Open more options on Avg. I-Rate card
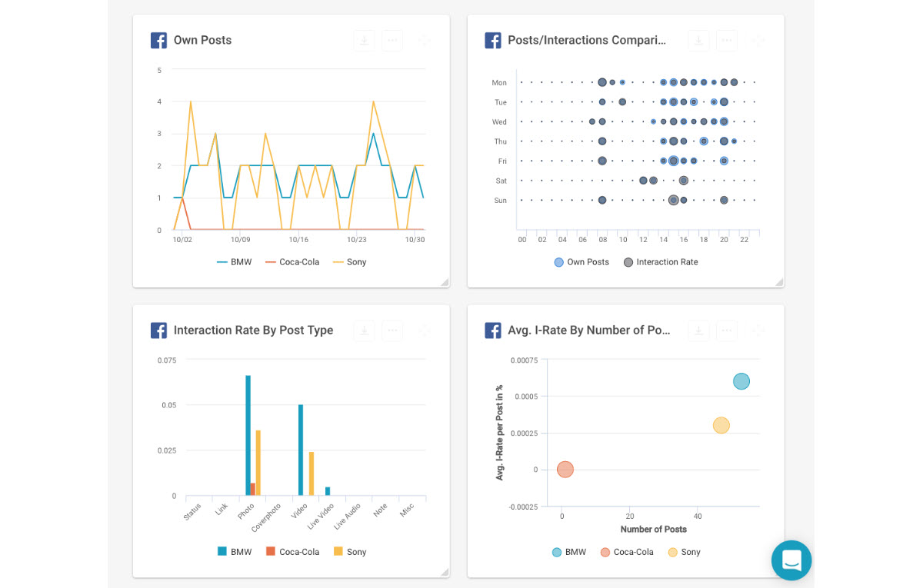Viewport: 923px width, 588px height. (x=727, y=331)
